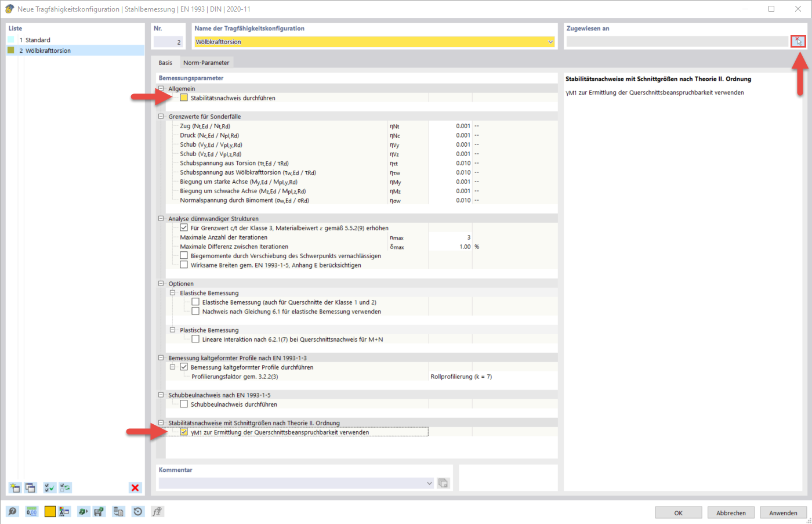Switch to the Basis tab
The image size is (812, 524).
pyautogui.click(x=165, y=63)
